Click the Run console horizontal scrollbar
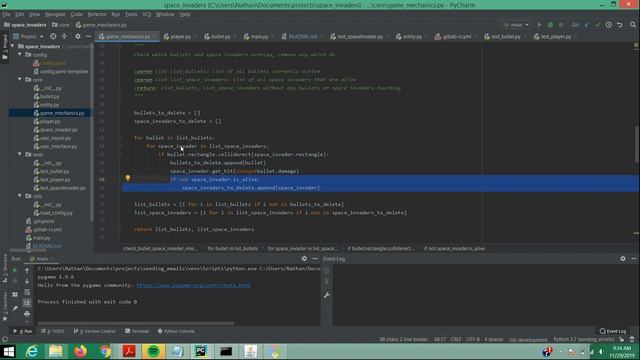This screenshot has height=360, width=640. 136,323
